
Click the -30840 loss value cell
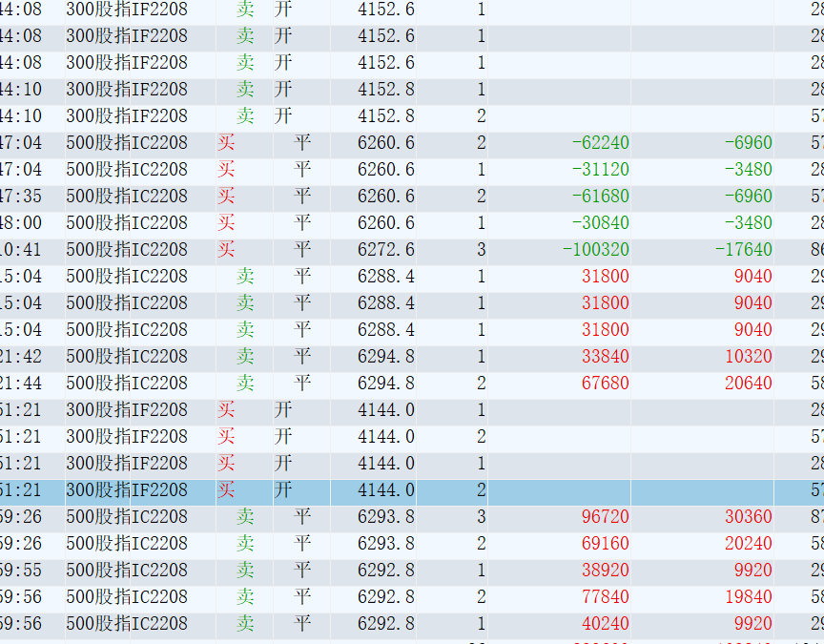(600, 223)
